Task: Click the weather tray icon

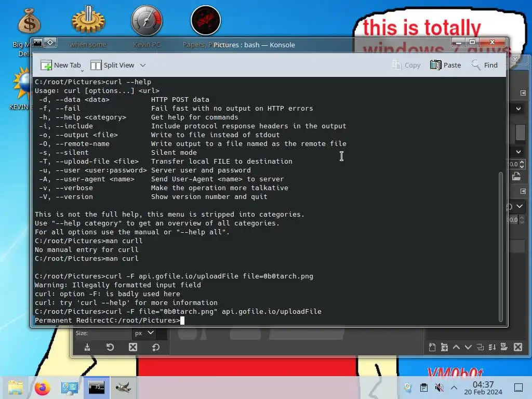Action: pos(408,388)
